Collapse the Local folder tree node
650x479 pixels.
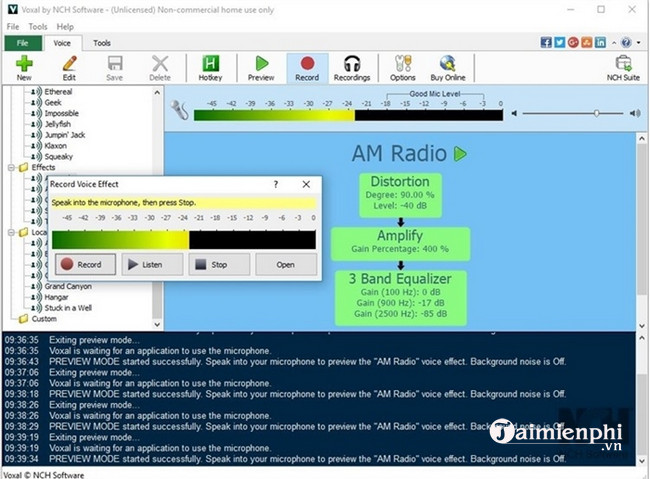pos(11,232)
